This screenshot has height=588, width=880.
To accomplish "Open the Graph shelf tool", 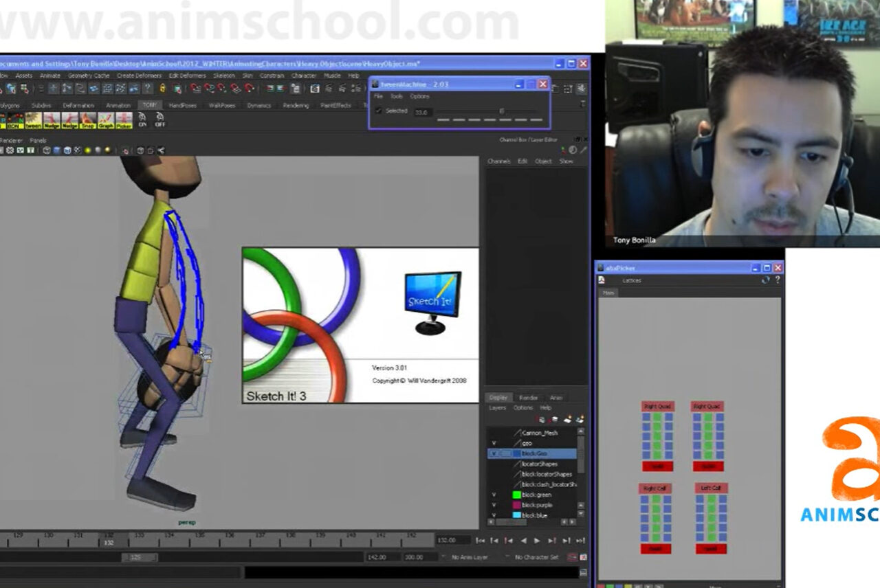I will (106, 121).
